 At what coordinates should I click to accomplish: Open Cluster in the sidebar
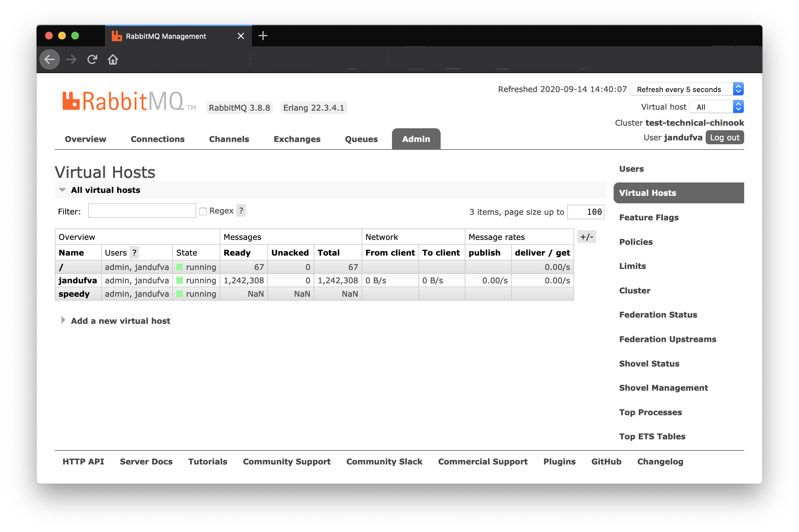tap(634, 290)
